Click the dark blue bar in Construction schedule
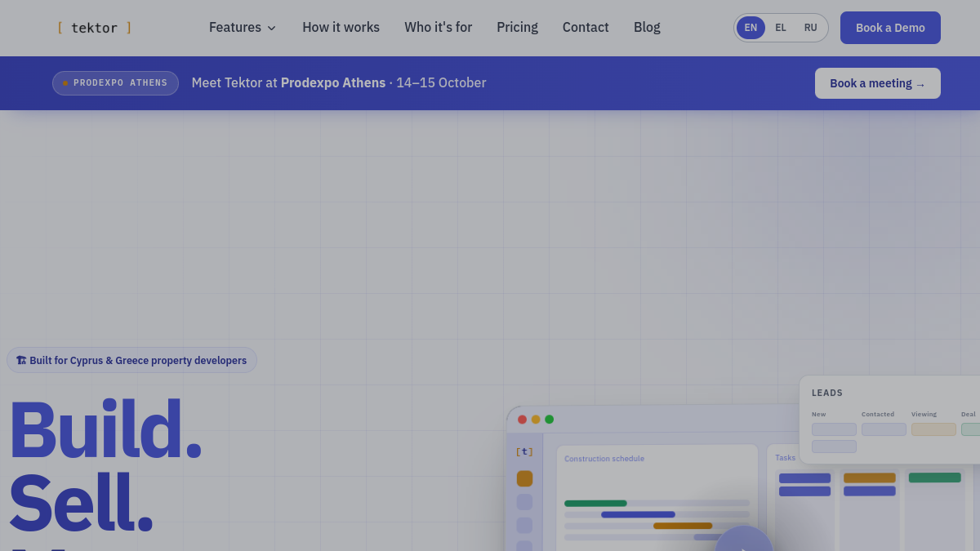 (x=638, y=514)
